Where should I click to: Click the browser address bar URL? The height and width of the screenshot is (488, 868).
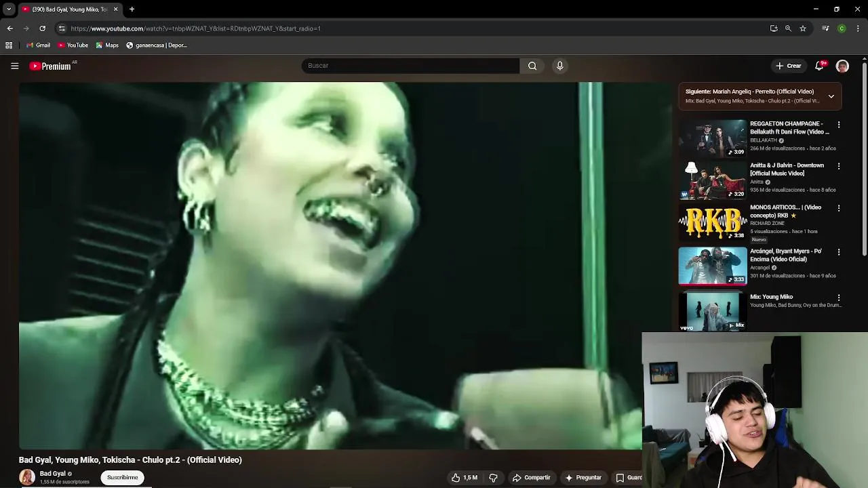[195, 28]
